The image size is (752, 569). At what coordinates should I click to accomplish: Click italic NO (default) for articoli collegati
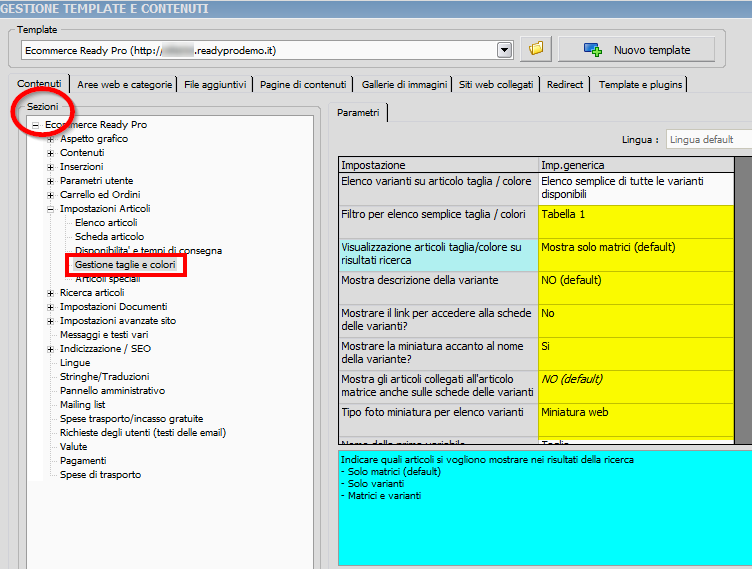click(x=636, y=387)
